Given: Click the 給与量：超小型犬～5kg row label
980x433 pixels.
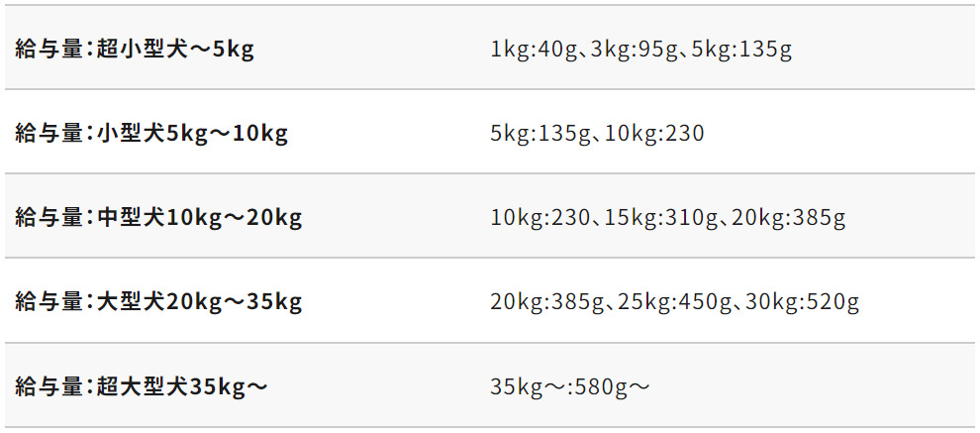Looking at the screenshot, I should pyautogui.click(x=135, y=49).
